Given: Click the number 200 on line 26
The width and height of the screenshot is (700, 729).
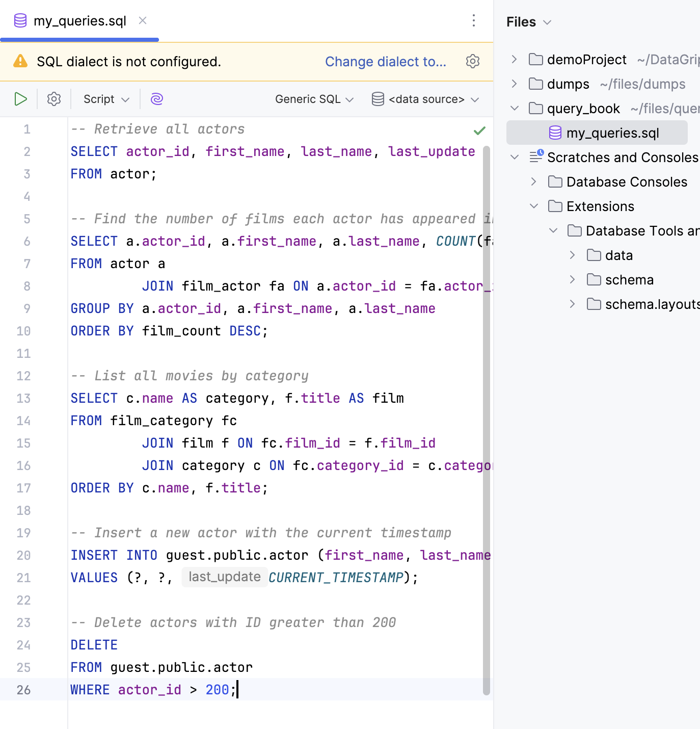Looking at the screenshot, I should coord(218,690).
